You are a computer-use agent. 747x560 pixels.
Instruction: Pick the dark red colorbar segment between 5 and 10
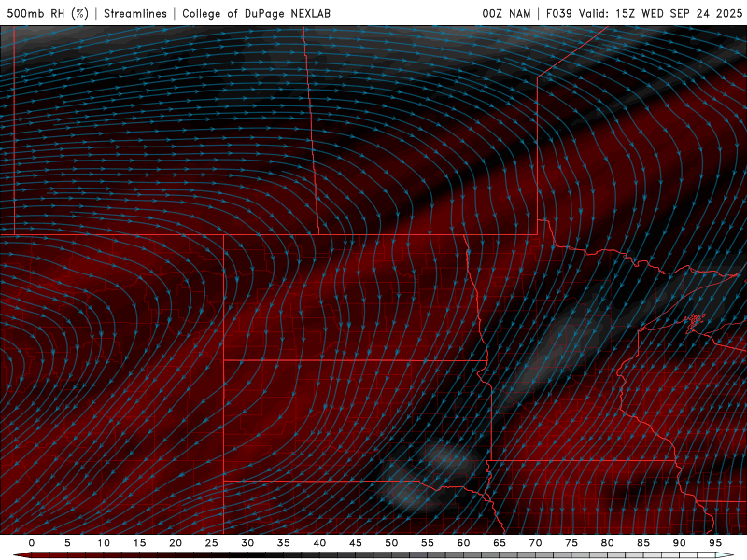point(86,555)
